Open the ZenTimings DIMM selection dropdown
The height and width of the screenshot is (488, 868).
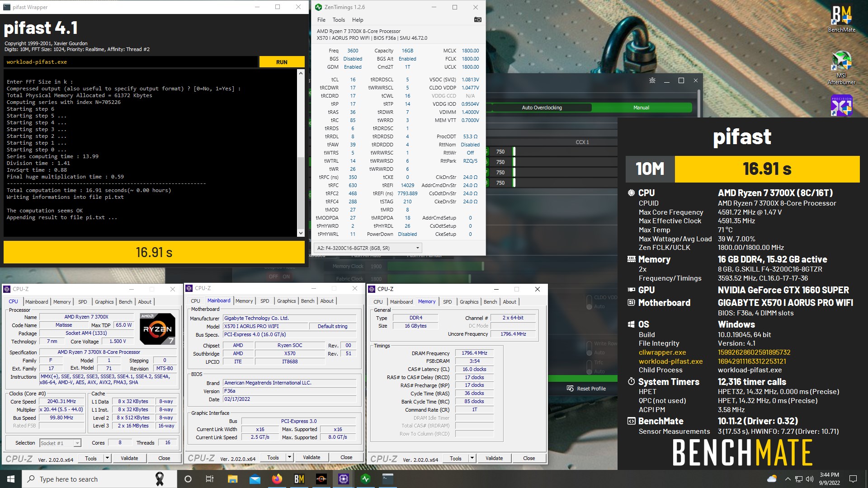click(x=368, y=248)
